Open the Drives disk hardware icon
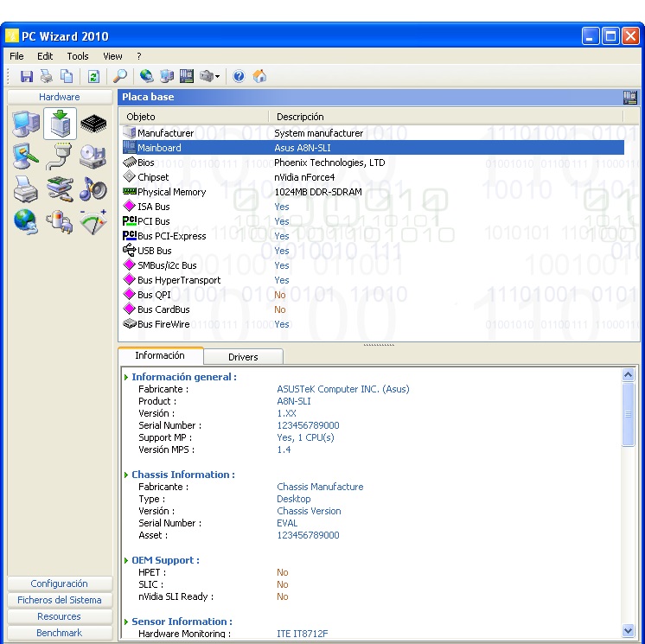This screenshot has height=644, width=645. pyautogui.click(x=93, y=157)
